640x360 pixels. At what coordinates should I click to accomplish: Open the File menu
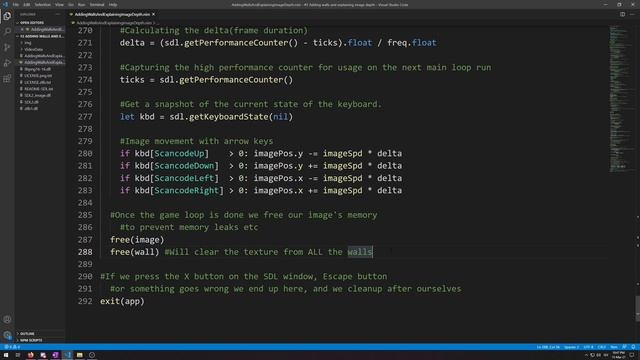[16, 4]
